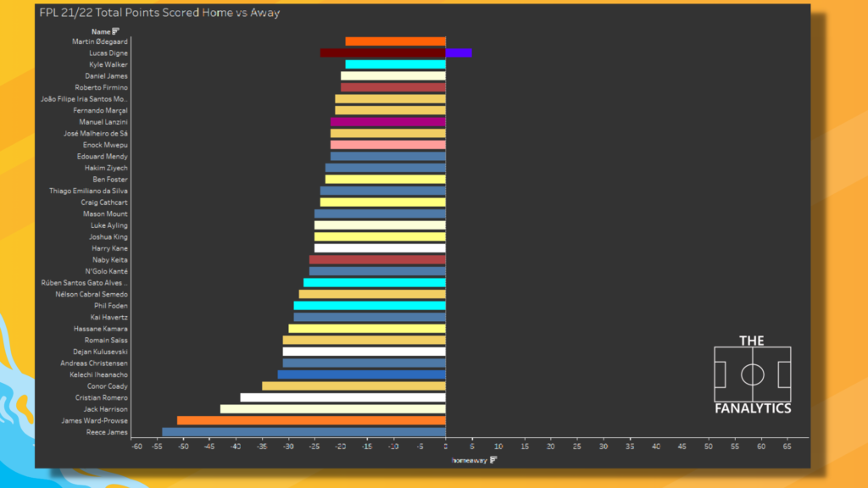The image size is (868, 488).
Task: Click The Fanalytics pitch logo
Action: point(753,374)
